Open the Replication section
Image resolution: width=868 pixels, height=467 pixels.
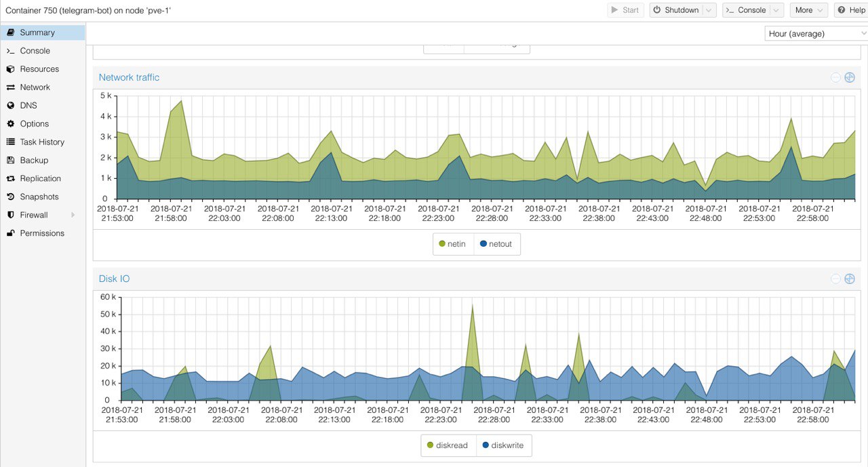(x=43, y=179)
